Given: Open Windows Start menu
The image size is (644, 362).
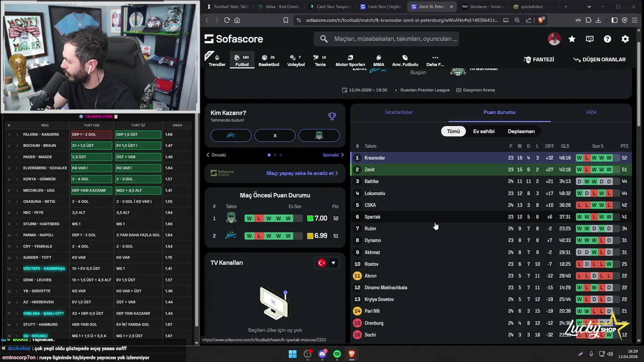Looking at the screenshot, I should pos(292,354).
